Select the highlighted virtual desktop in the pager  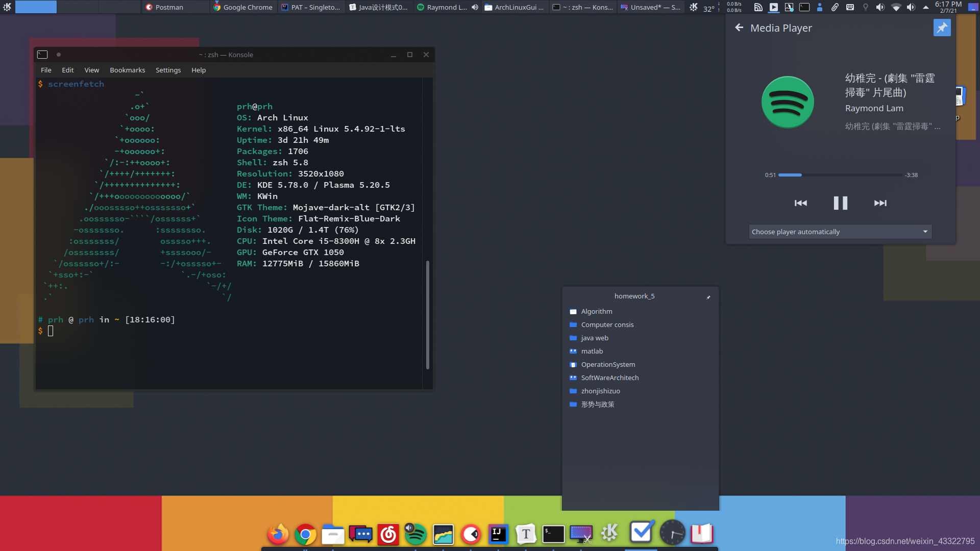point(36,7)
